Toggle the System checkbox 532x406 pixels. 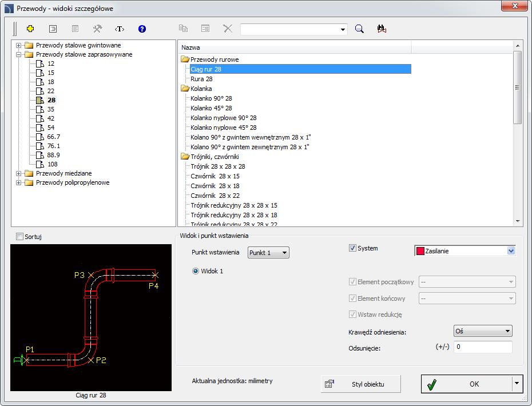tap(352, 248)
